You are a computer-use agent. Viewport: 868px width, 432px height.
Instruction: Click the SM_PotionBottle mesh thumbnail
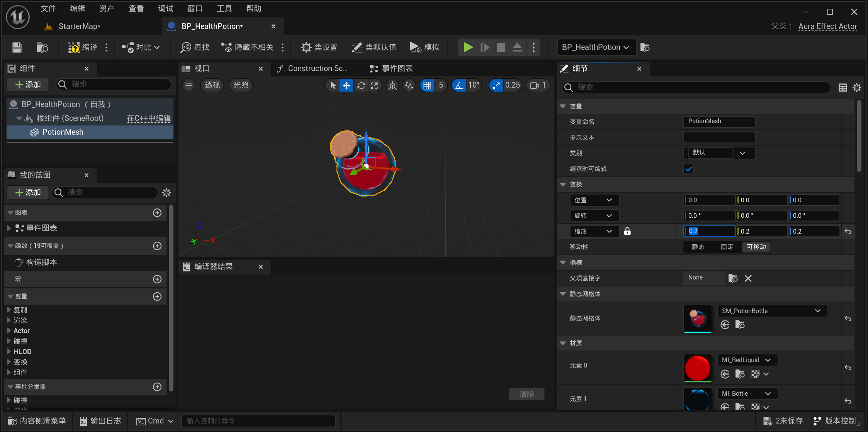(x=697, y=319)
